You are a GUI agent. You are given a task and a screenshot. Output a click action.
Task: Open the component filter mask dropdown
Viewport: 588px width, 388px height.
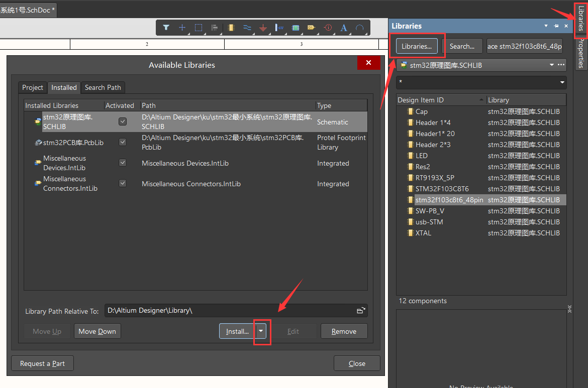pos(562,82)
